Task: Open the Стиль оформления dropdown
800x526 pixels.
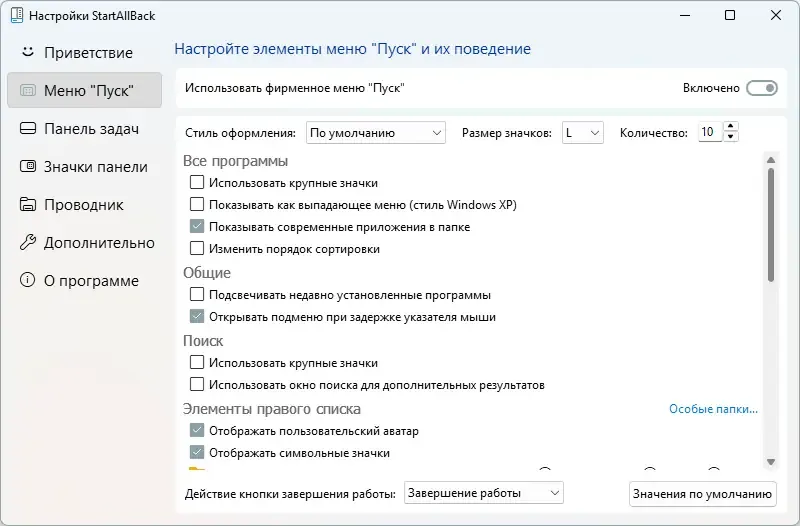Action: click(374, 132)
